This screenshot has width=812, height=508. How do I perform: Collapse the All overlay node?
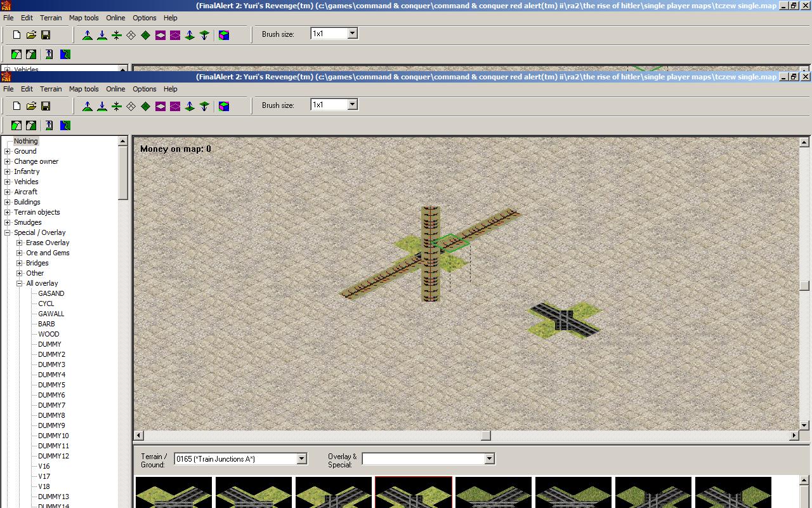pyautogui.click(x=20, y=283)
